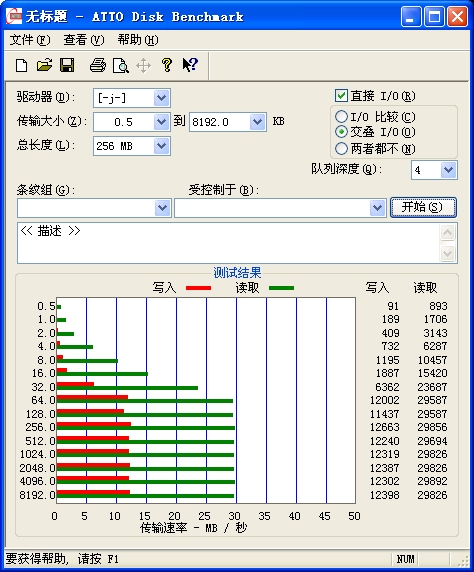This screenshot has height=572, width=474.
Task: Minimize the ATTO Disk Benchmark window
Action: point(411,17)
